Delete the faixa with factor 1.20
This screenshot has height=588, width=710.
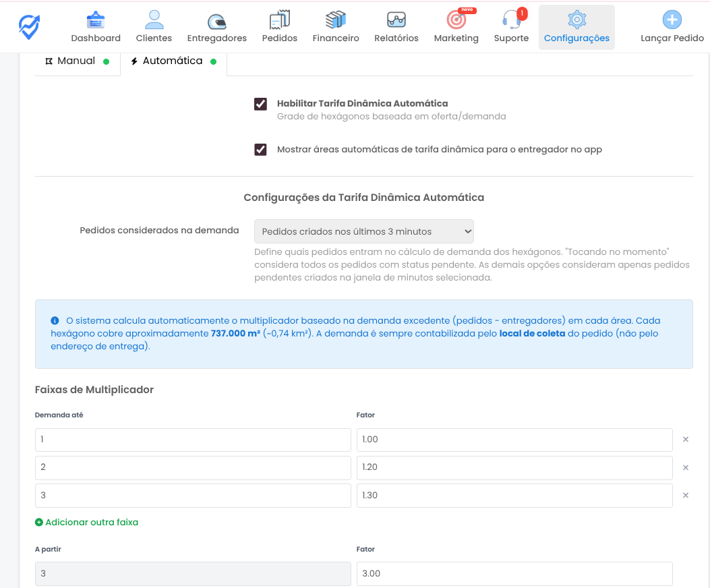(x=686, y=467)
